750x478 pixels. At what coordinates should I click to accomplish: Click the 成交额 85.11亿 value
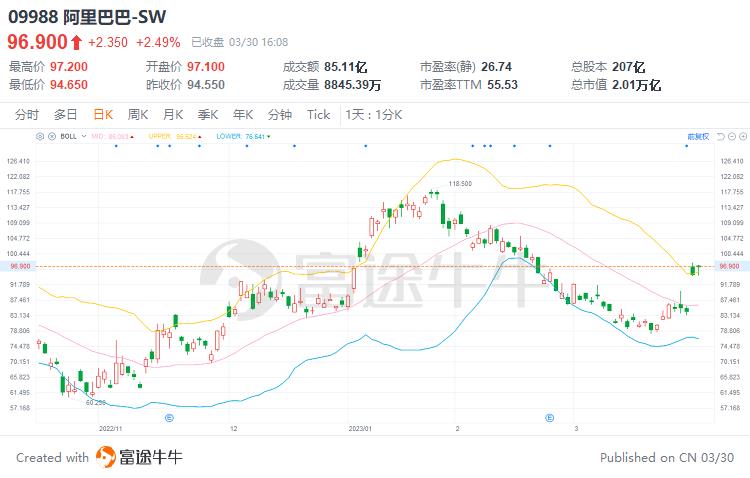click(x=345, y=67)
